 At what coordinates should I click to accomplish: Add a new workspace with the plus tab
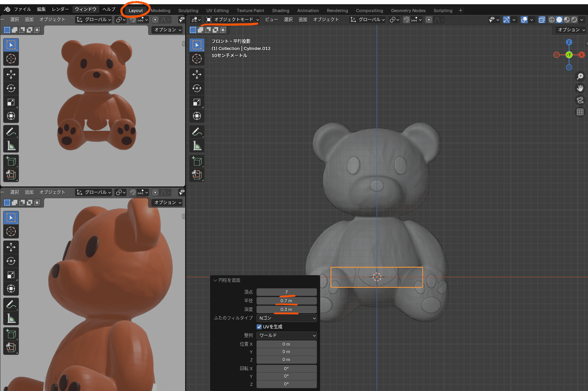[460, 10]
